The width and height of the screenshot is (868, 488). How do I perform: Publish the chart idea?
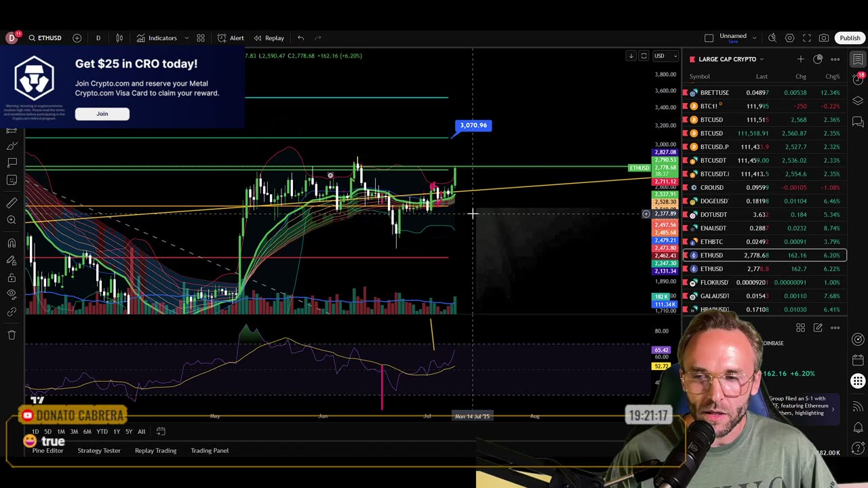[x=850, y=38]
